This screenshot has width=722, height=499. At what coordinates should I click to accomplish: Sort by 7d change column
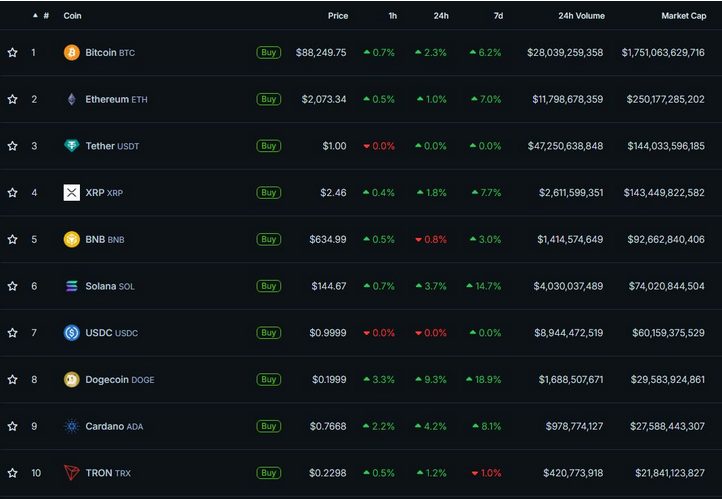point(498,16)
